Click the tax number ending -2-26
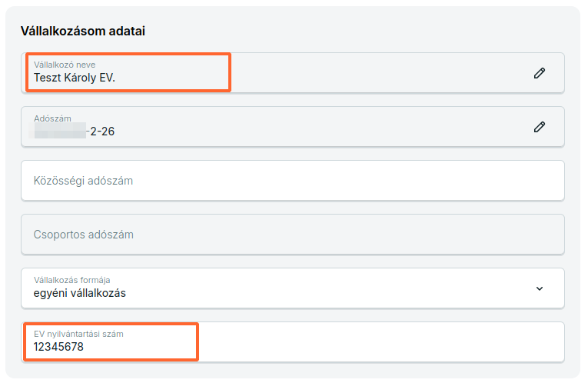 point(75,131)
